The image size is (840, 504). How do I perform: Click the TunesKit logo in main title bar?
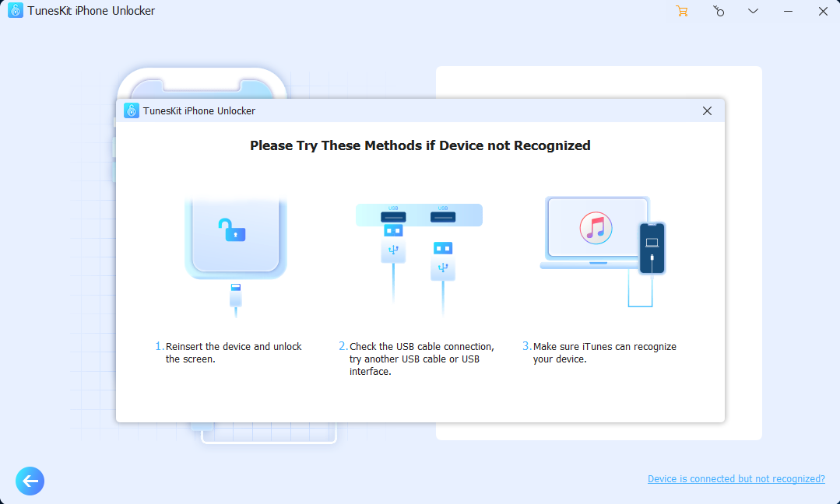(16, 10)
